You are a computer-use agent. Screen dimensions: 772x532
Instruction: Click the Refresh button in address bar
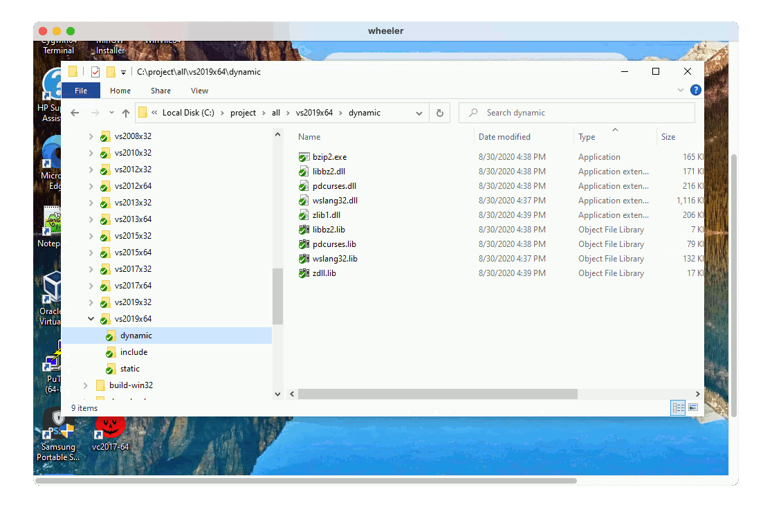439,113
